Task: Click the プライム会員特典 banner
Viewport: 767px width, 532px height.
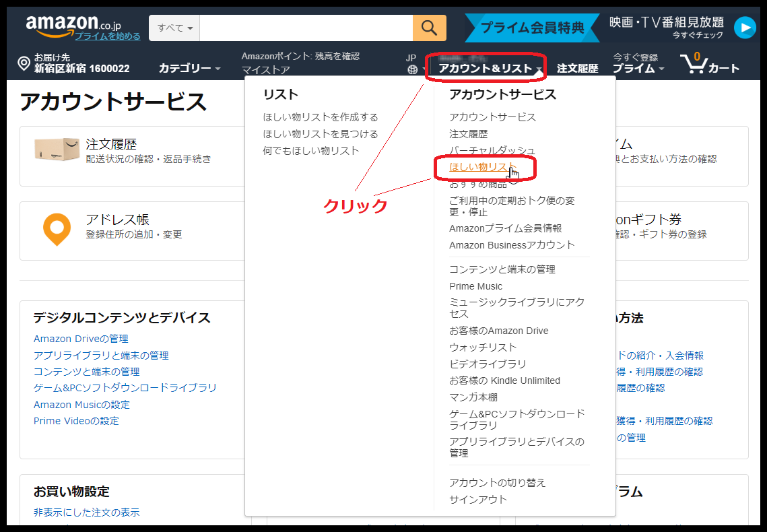Action: coord(533,28)
